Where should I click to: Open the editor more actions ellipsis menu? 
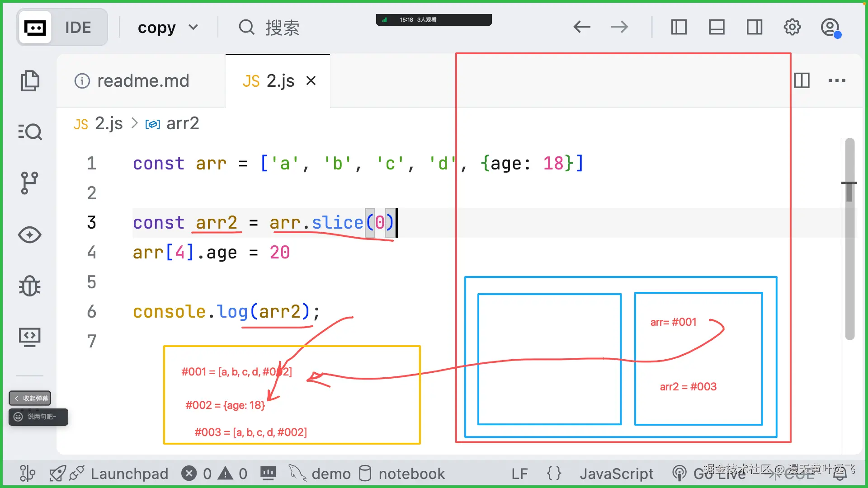pyautogui.click(x=837, y=81)
